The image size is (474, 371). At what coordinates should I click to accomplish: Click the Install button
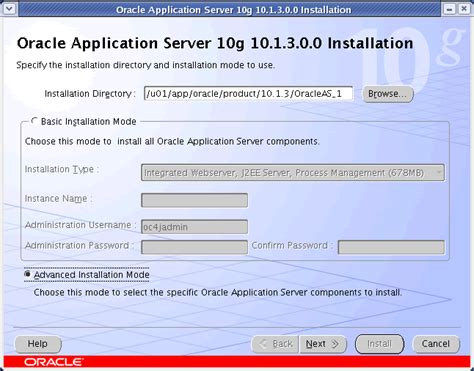(x=380, y=344)
